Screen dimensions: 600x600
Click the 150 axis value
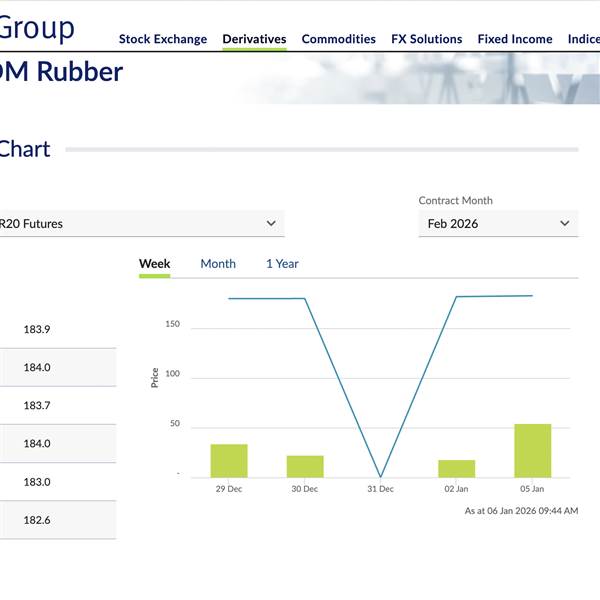pos(172,324)
